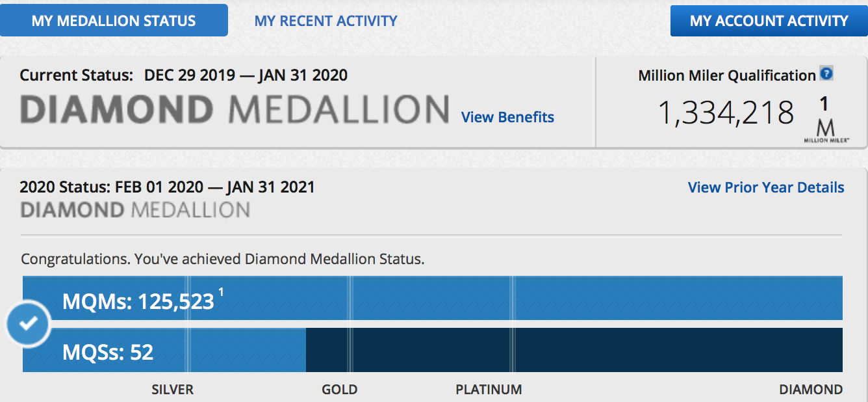Image resolution: width=868 pixels, height=402 pixels.
Task: Click the 2020 Status date range text
Action: point(168,187)
